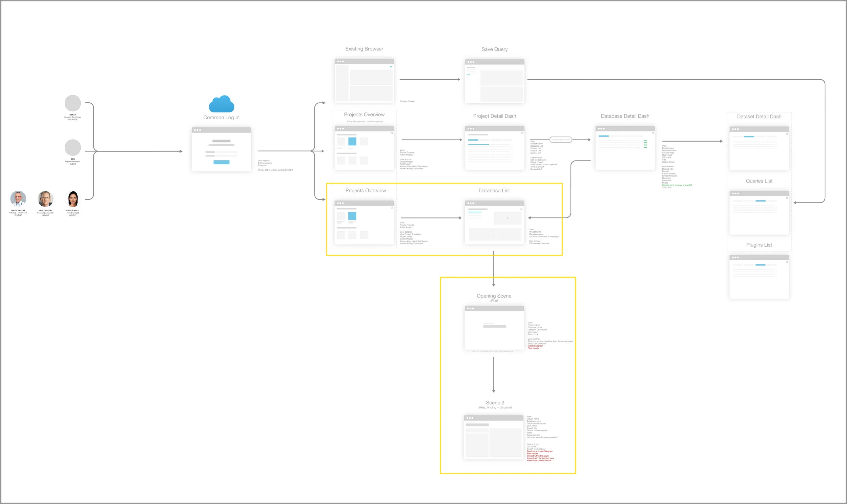This screenshot has height=504, width=847.
Task: Click the bookmark icon inside the Existing Browser wireframe
Action: (x=391, y=67)
